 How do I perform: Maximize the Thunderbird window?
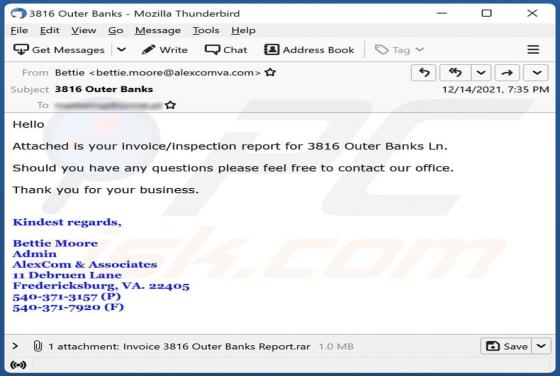tap(486, 13)
